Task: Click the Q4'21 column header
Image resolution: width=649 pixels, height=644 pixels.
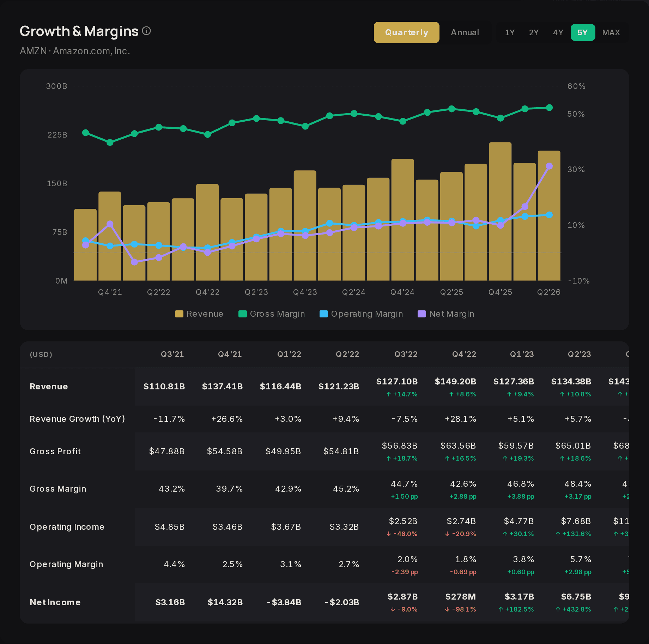Action: (x=230, y=354)
